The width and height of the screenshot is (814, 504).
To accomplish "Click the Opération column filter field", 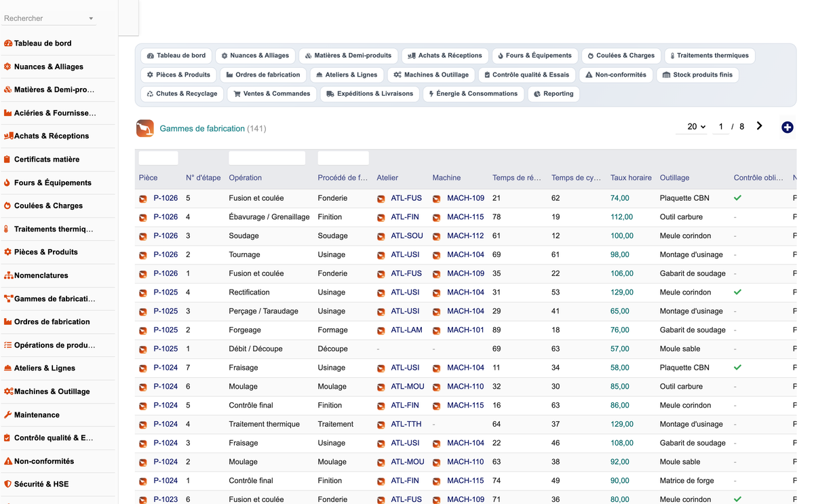I will [x=267, y=158].
